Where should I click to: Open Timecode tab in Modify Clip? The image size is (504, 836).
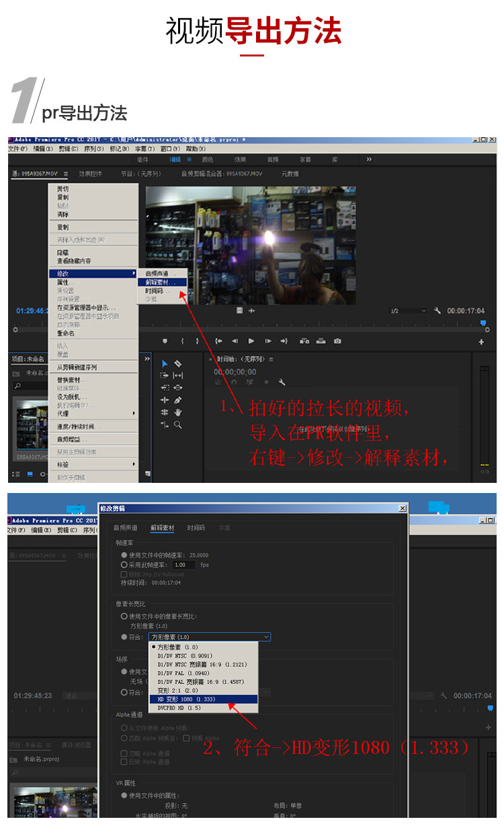click(196, 528)
